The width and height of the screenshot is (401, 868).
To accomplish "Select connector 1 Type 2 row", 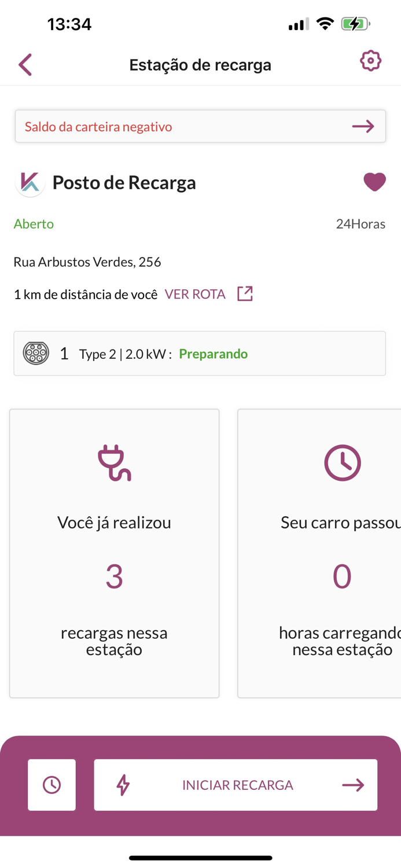I will point(200,354).
